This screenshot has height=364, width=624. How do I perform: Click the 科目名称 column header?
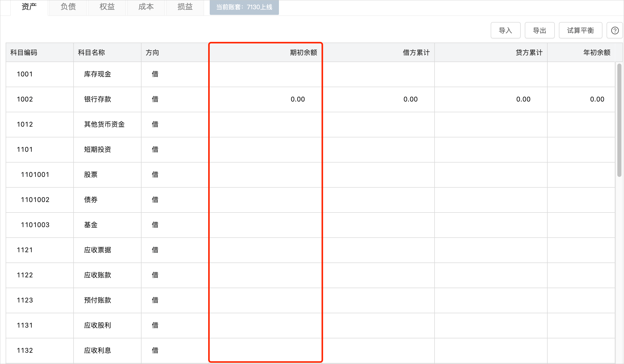[107, 53]
